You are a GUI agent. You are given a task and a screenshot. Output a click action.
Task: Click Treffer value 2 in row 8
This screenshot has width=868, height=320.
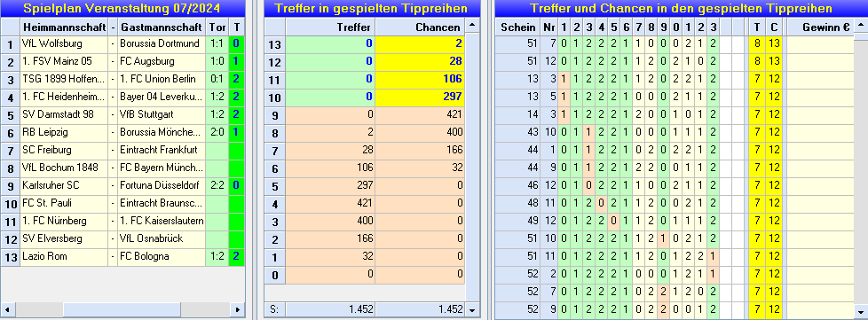(330, 132)
